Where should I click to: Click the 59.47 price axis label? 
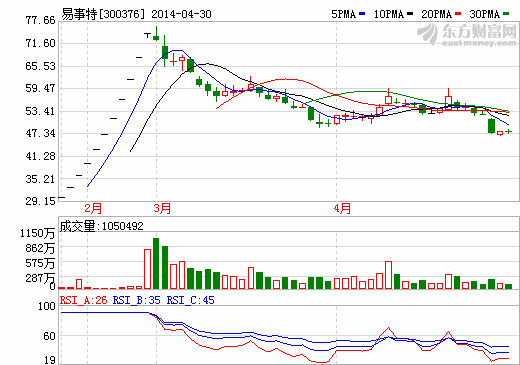(x=40, y=88)
